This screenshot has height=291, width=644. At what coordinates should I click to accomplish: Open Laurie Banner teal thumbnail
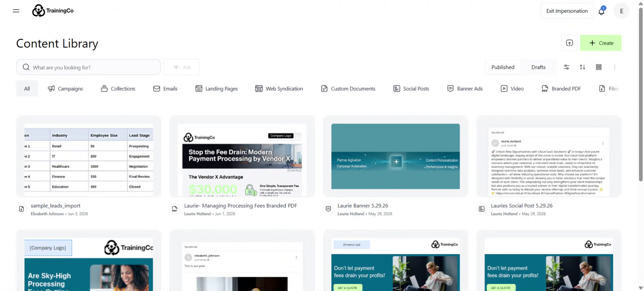(395, 156)
